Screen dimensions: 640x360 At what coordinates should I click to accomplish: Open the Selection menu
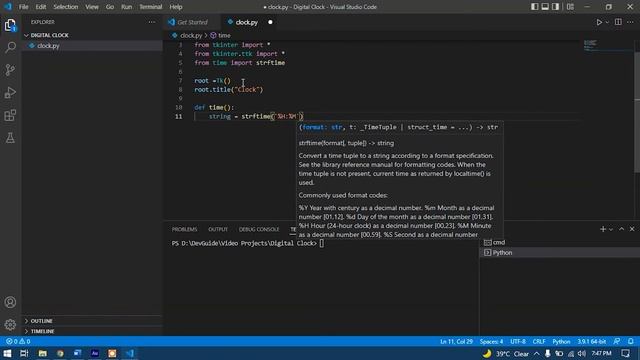[66, 7]
